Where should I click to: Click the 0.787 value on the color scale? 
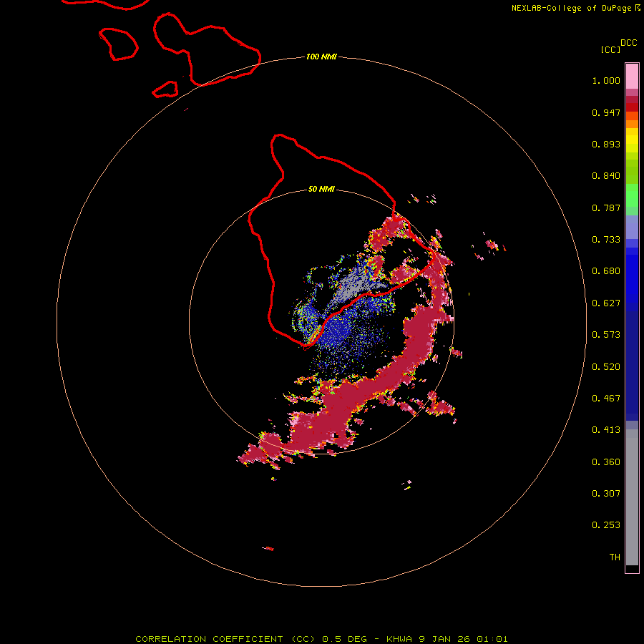606,208
